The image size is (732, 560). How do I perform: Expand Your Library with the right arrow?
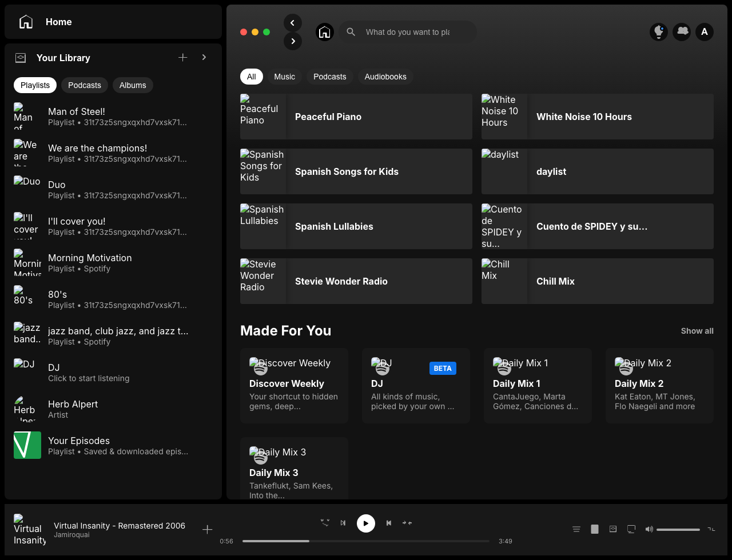coord(204,57)
